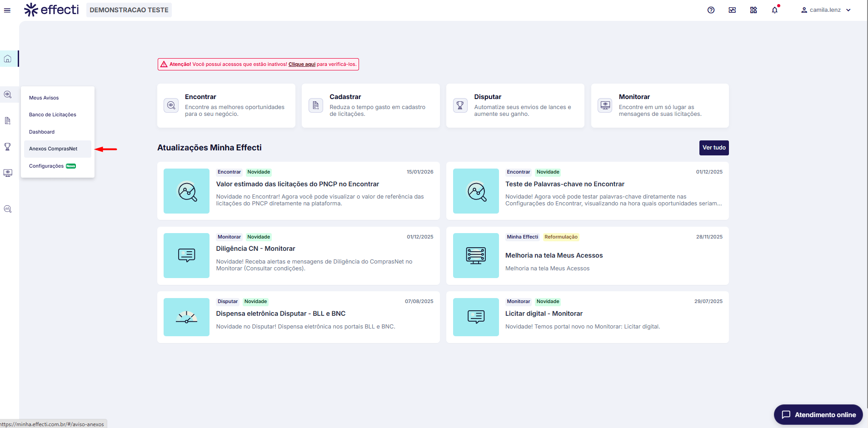Image resolution: width=868 pixels, height=428 pixels.
Task: Click the Disputar trophy sidebar icon
Action: 8,147
